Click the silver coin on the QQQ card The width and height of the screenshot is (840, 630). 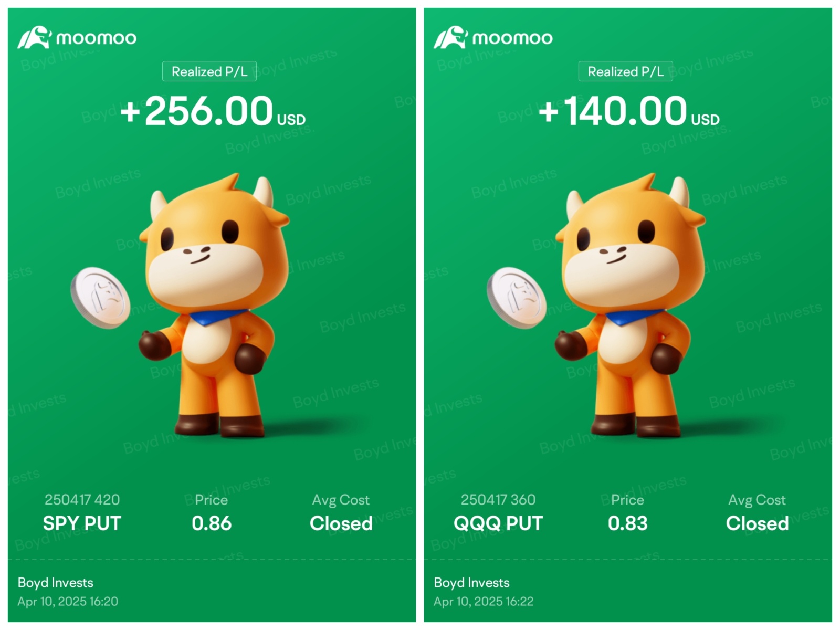[517, 298]
